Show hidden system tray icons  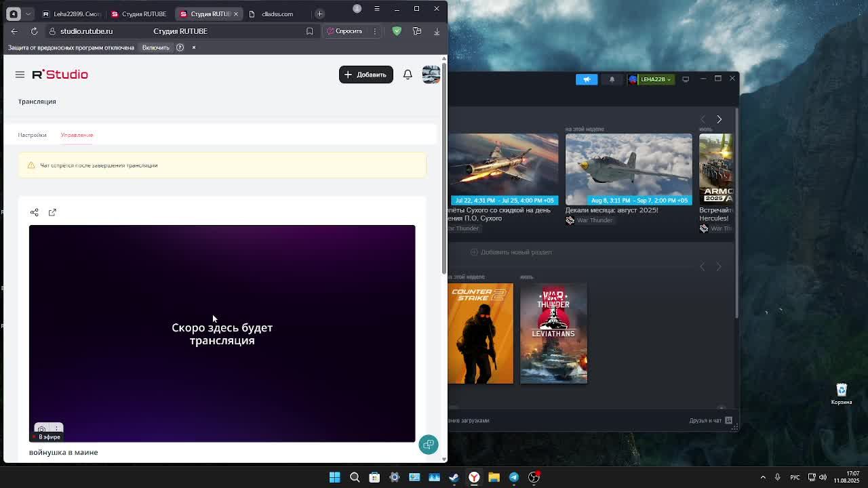coord(763,477)
